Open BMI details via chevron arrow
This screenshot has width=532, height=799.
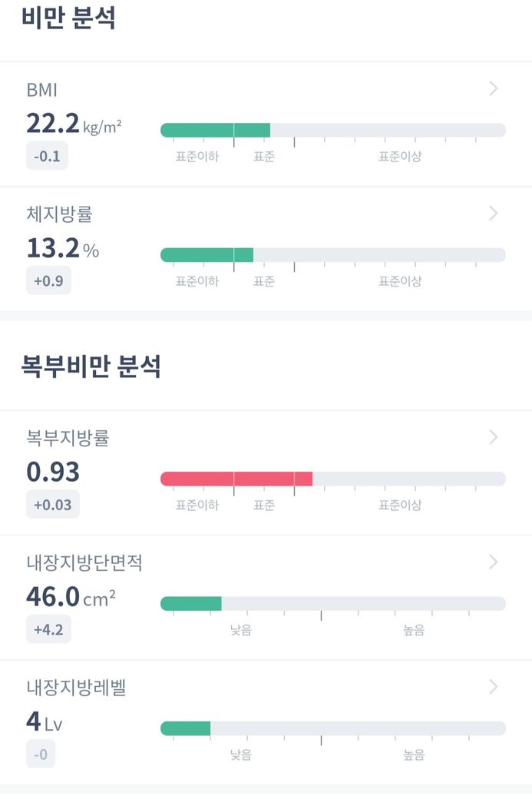493,88
